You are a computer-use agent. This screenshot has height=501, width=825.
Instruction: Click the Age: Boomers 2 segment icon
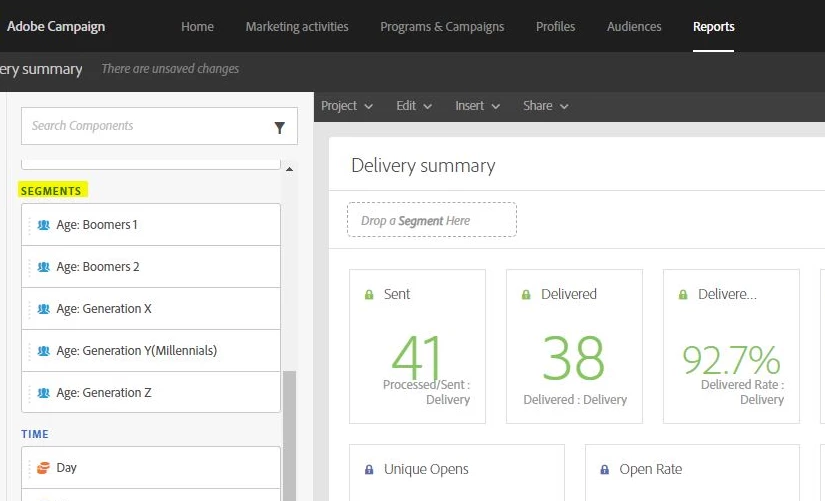coord(44,267)
